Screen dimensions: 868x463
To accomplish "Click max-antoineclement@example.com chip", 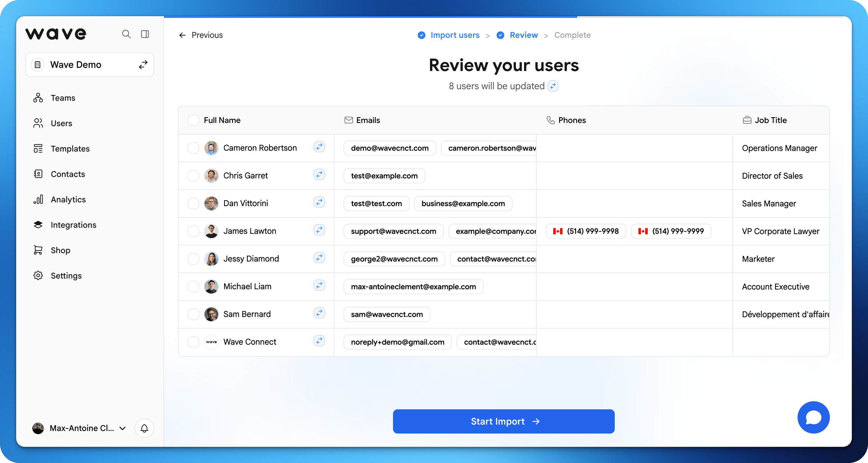I will pos(413,287).
